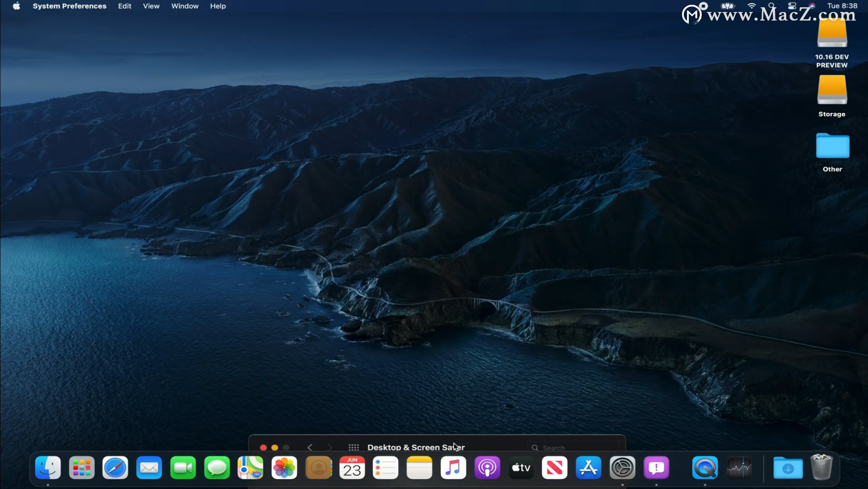Open the Music app in the Dock

(453, 468)
